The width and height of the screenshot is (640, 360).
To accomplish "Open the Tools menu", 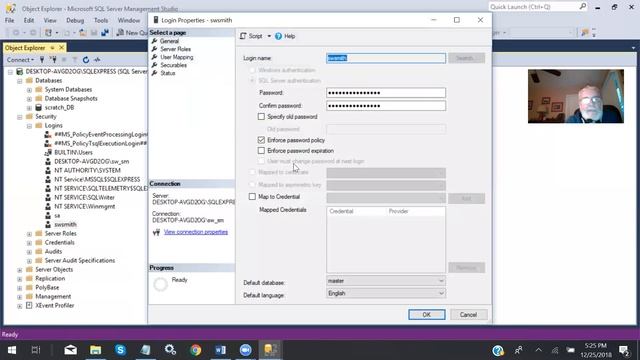I will click(101, 20).
